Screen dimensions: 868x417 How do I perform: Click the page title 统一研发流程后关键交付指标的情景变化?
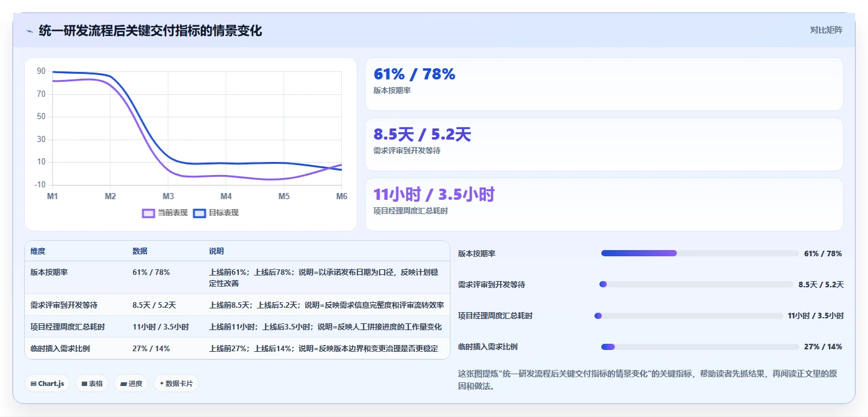point(150,30)
